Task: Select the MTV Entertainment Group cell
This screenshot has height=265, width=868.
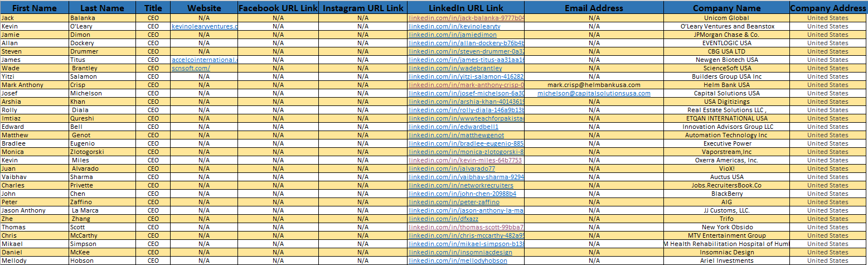Action: [726, 235]
